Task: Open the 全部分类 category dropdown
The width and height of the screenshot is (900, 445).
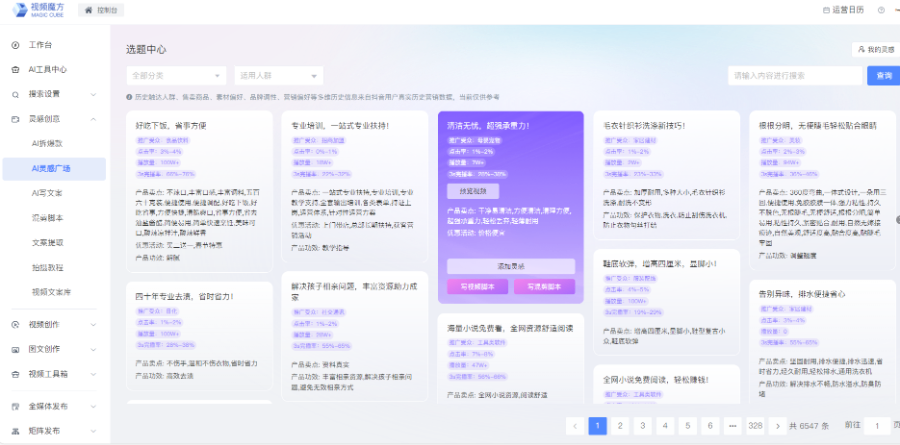Action: tap(176, 76)
